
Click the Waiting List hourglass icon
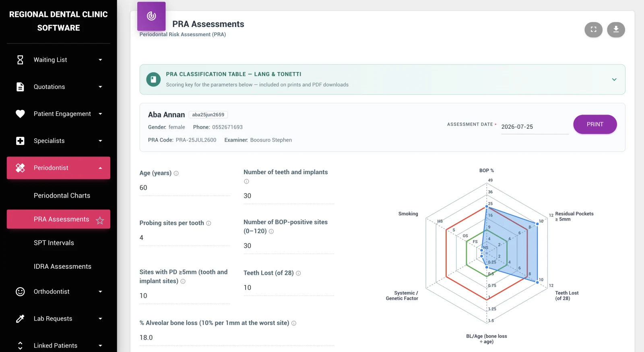[20, 60]
